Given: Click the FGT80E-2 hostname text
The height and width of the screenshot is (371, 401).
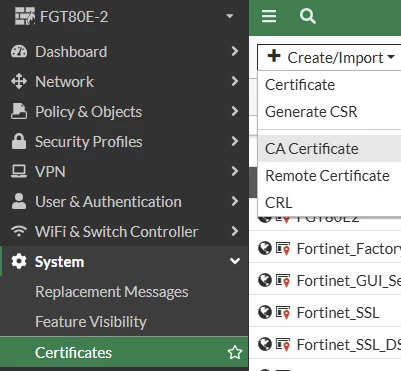Looking at the screenshot, I should [x=74, y=16].
